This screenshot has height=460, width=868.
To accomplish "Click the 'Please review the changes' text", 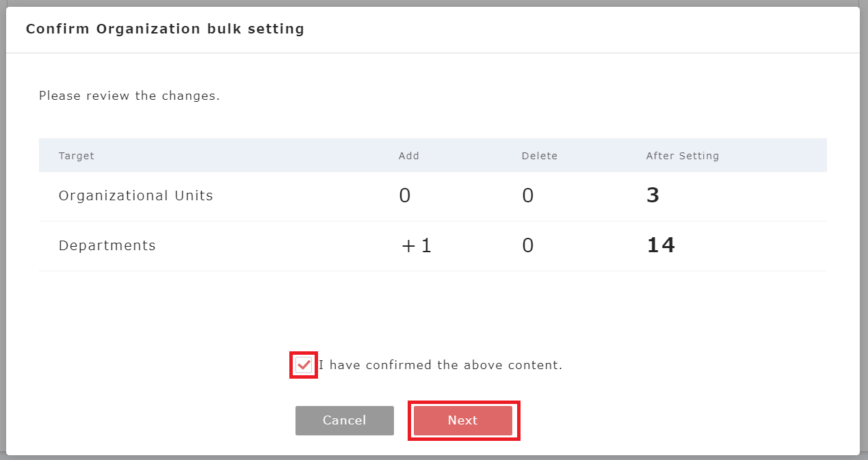I will 129,96.
